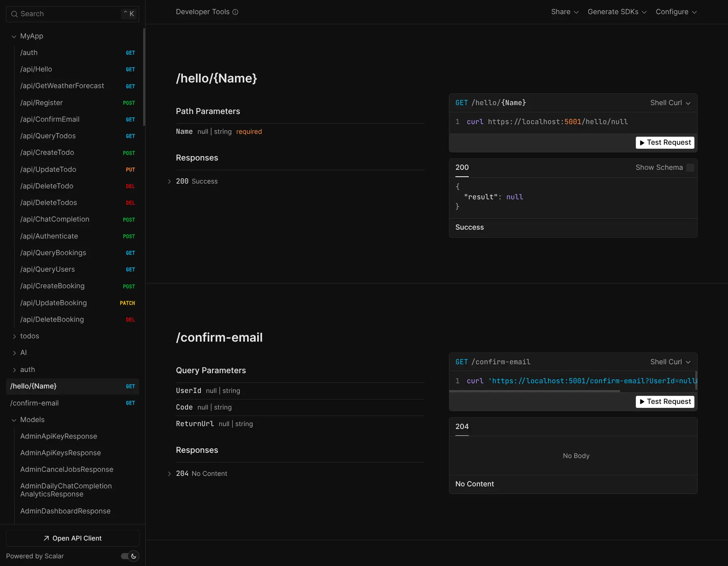728x566 pixels.
Task: Expand the todos sidebar group
Action: pyautogui.click(x=15, y=336)
